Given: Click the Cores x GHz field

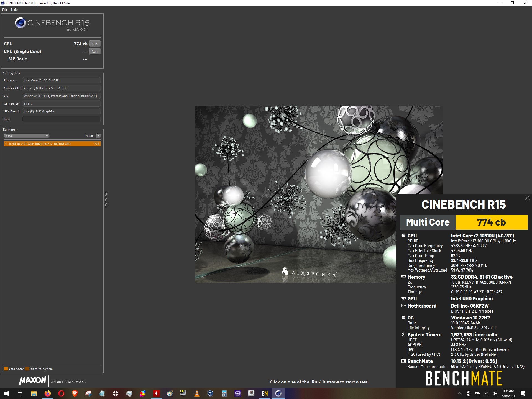Looking at the screenshot, I should (62, 88).
